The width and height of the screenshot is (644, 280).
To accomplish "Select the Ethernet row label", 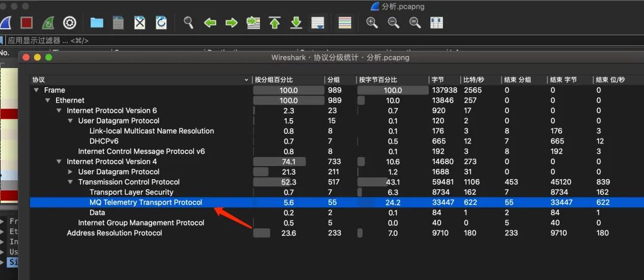I will point(70,100).
